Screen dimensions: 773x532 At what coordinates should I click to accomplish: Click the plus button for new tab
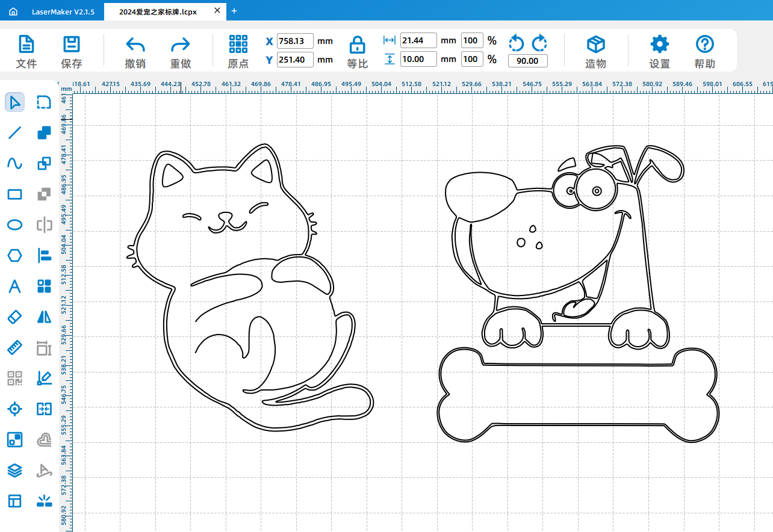pyautogui.click(x=234, y=11)
